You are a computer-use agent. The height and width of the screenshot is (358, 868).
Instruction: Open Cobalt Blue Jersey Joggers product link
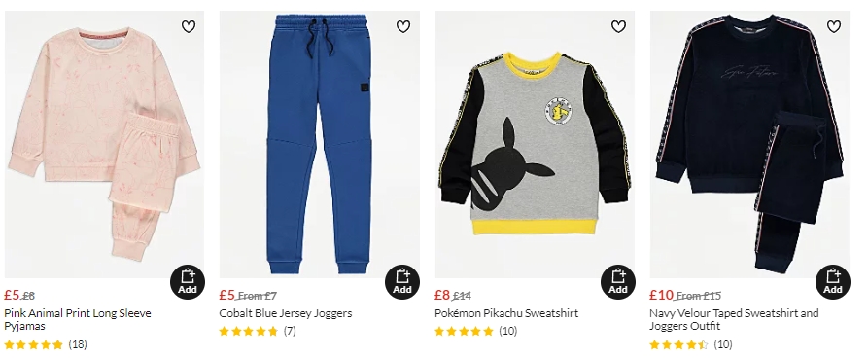(x=286, y=313)
